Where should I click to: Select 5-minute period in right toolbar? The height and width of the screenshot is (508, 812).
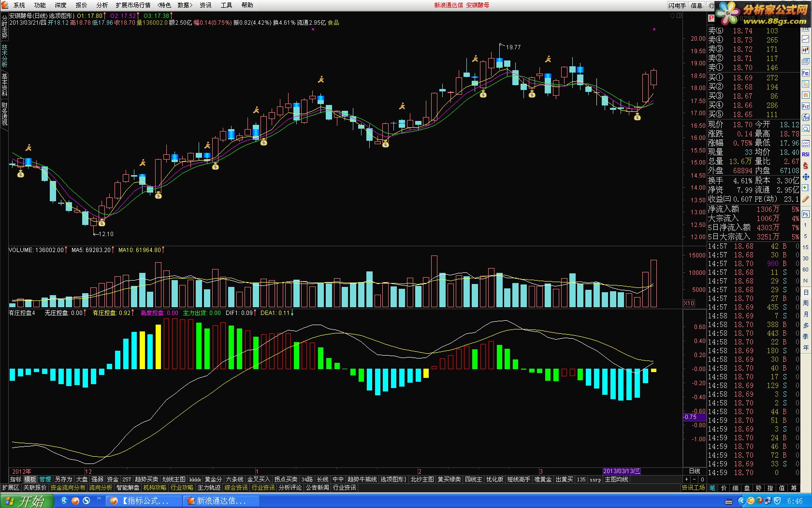point(805,236)
